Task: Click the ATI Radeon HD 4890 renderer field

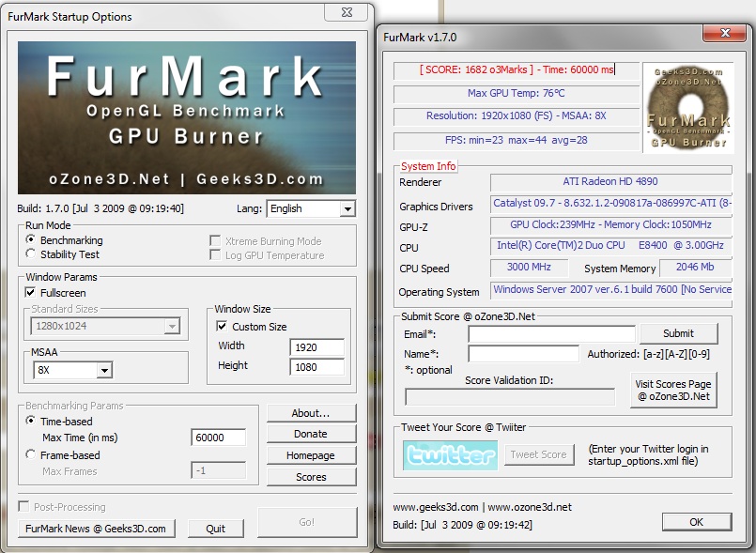Action: (x=610, y=182)
